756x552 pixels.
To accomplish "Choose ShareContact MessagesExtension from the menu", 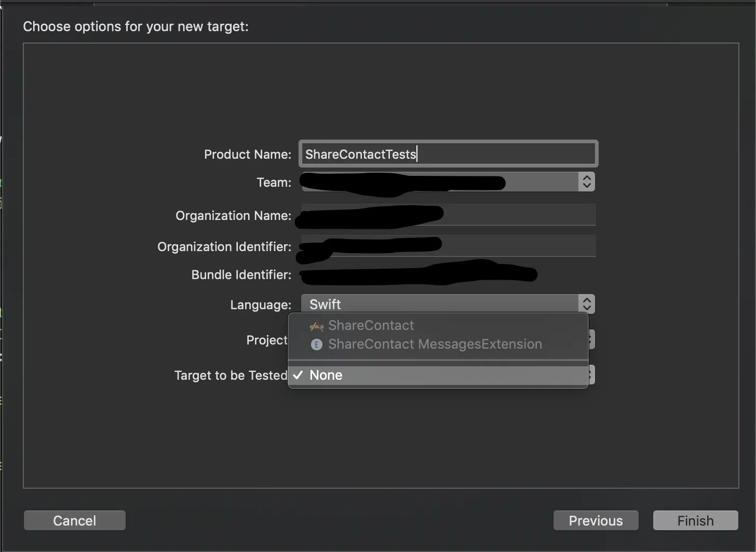I will tap(438, 344).
